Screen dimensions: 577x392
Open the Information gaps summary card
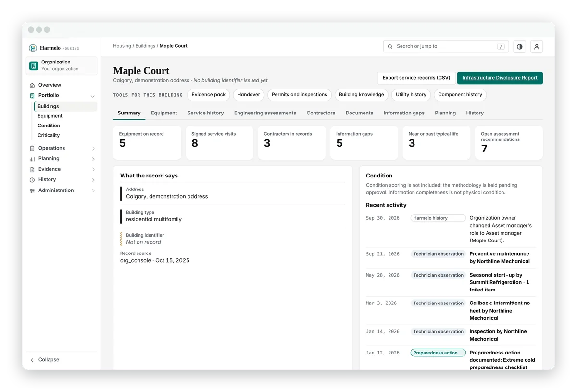pyautogui.click(x=364, y=143)
